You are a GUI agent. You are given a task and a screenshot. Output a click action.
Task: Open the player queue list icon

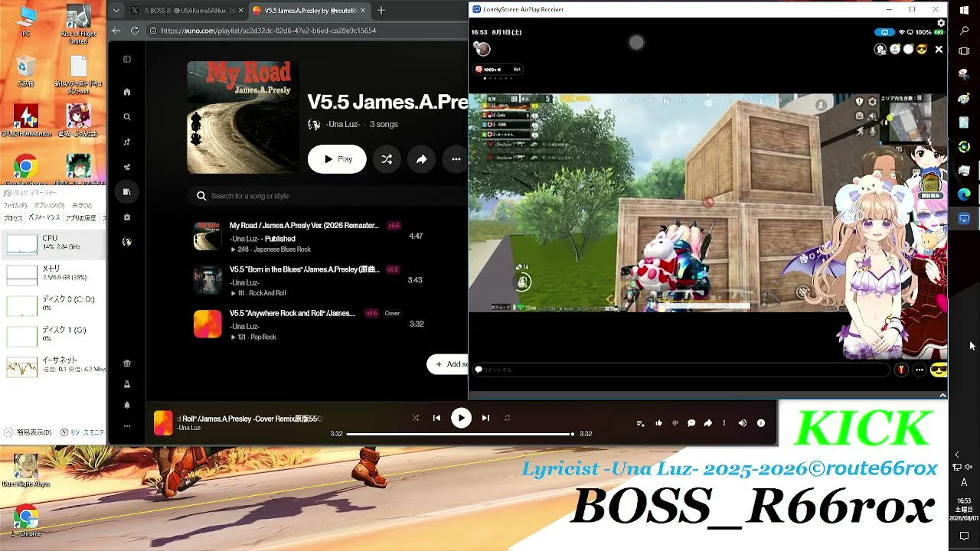click(640, 423)
